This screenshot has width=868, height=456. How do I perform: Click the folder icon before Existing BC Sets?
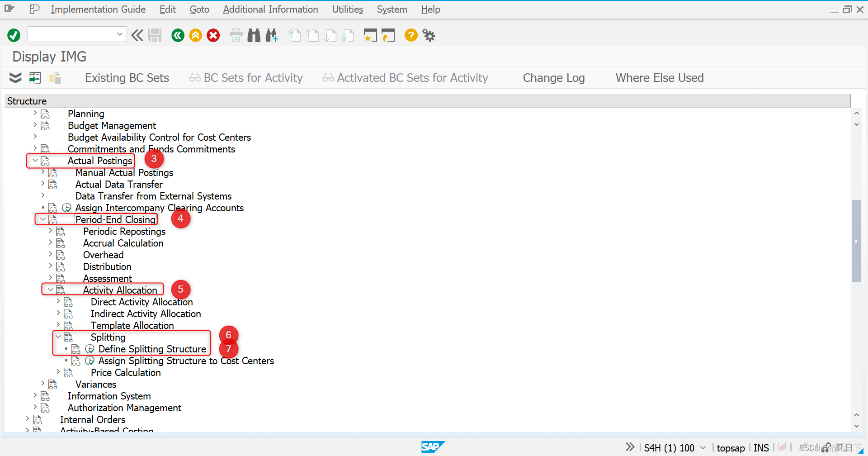[55, 78]
